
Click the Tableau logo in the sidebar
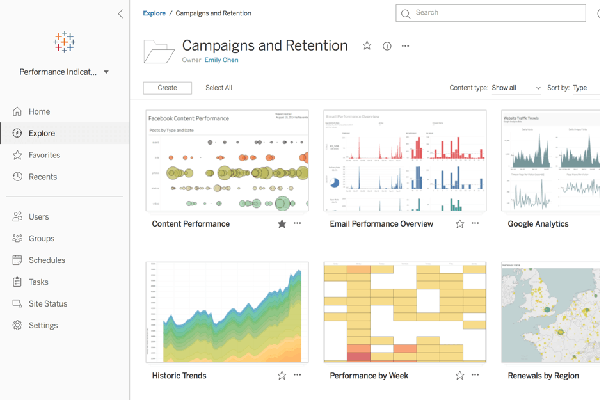[64, 42]
